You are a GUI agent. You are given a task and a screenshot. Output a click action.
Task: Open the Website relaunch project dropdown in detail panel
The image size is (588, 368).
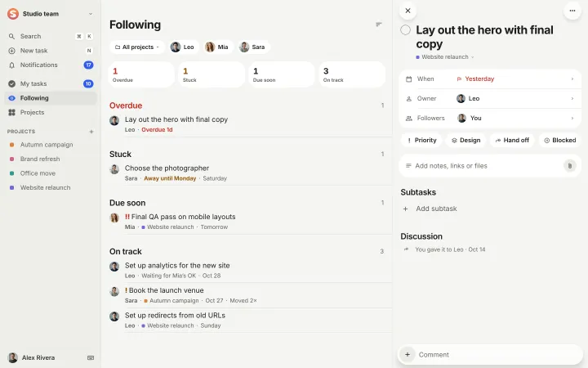tap(445, 57)
